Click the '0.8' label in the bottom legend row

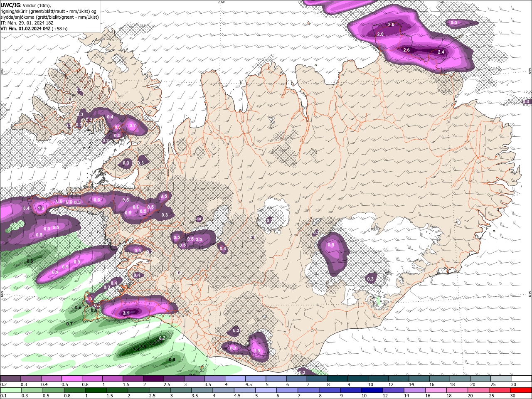[67, 396]
